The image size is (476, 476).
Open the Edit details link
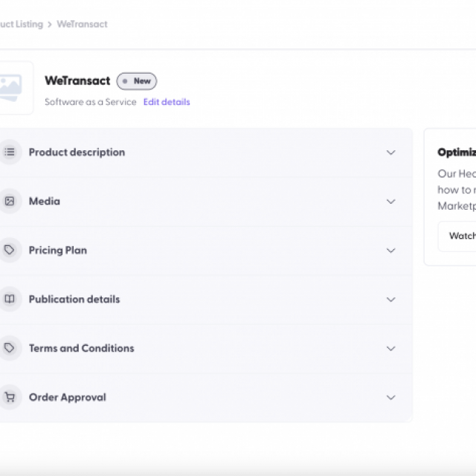tap(167, 102)
